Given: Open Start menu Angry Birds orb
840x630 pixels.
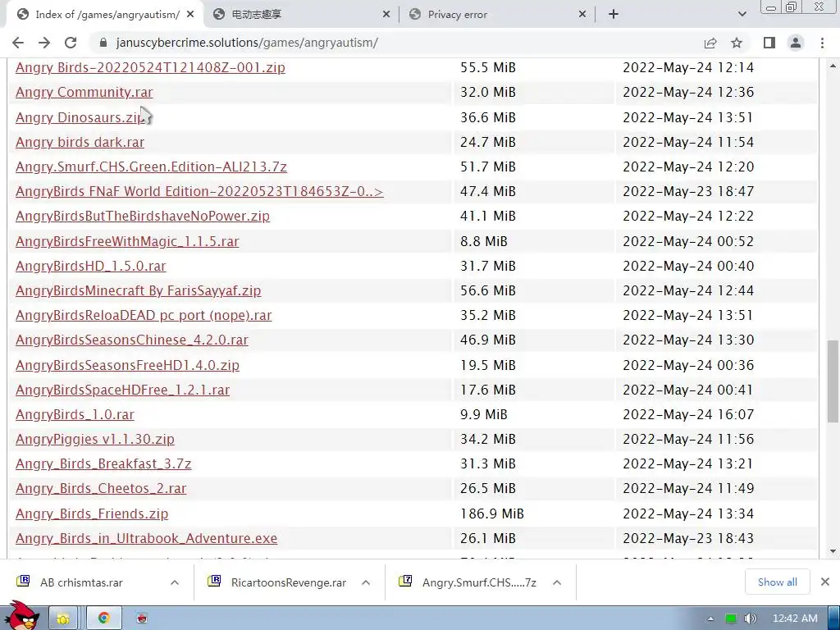Looking at the screenshot, I should [x=22, y=616].
